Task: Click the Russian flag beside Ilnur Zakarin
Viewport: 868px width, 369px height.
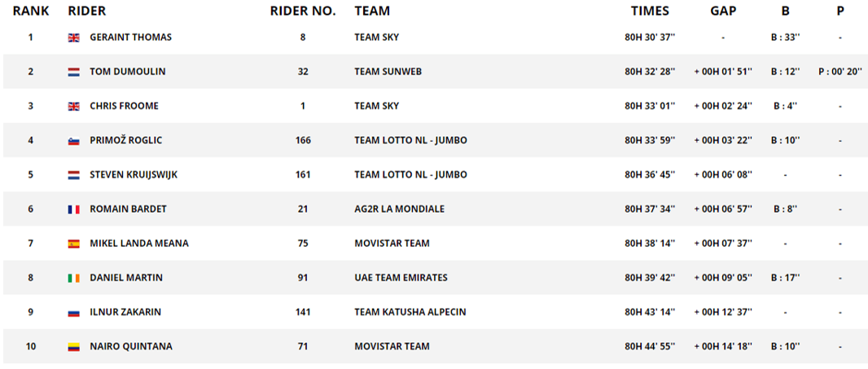Action: point(73,313)
